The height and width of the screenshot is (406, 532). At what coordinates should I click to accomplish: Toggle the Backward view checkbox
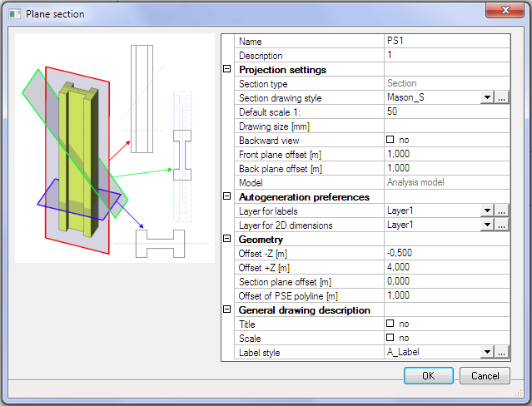[x=391, y=141]
